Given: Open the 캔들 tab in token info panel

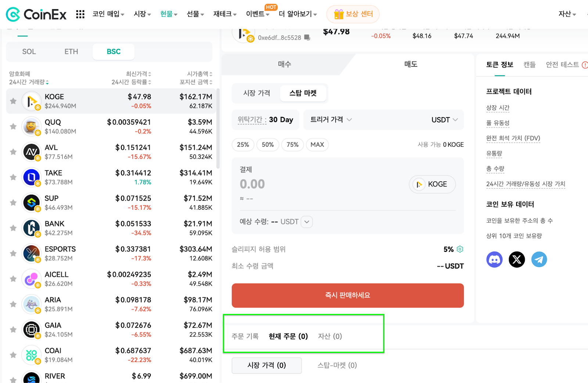Looking at the screenshot, I should pyautogui.click(x=529, y=65).
